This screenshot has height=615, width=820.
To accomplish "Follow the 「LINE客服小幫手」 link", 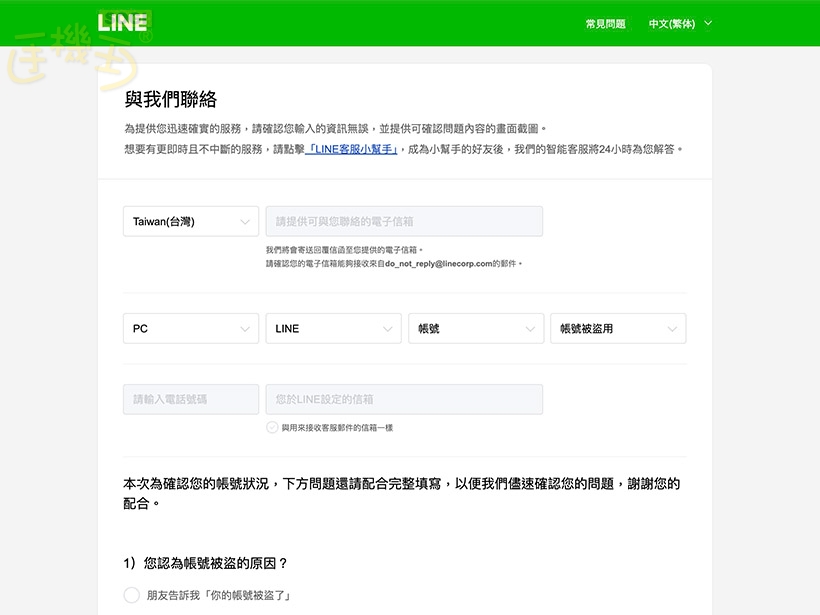I will [353, 149].
